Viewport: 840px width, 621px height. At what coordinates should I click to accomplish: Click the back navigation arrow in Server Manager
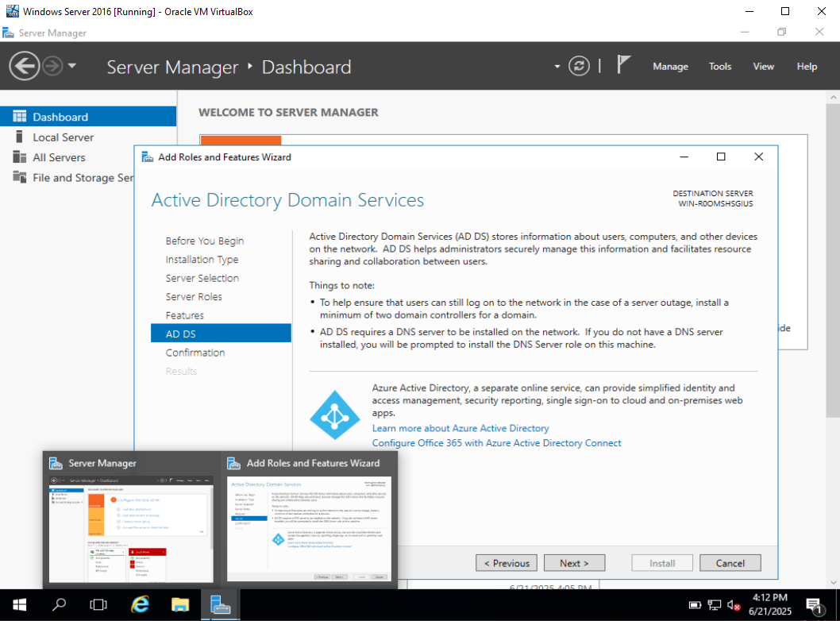pos(24,67)
